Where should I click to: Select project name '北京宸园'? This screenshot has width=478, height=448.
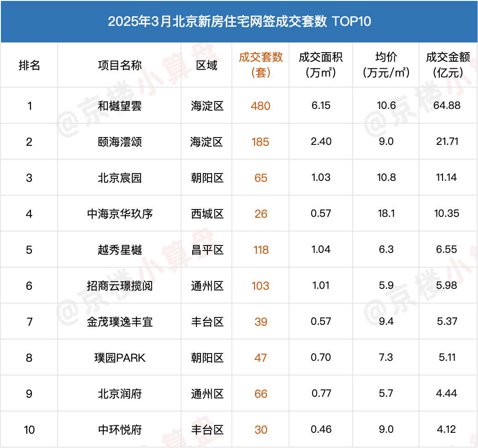tap(120, 178)
